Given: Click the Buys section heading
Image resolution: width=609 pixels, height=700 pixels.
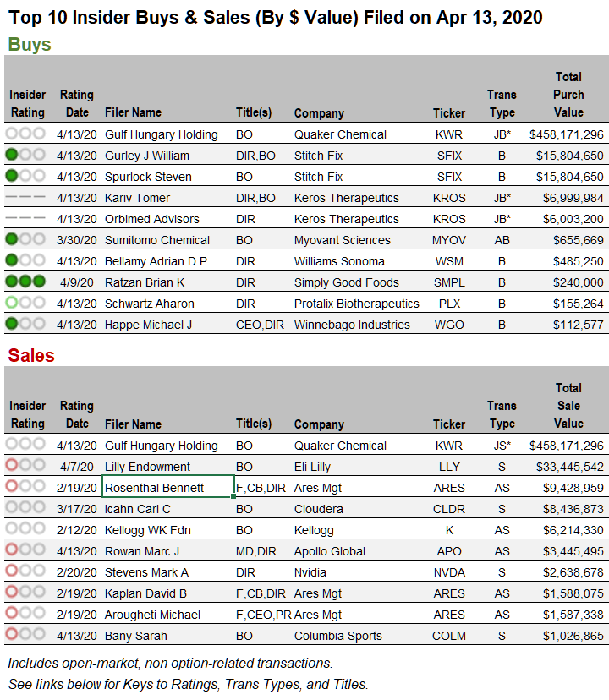Looking at the screenshot, I should point(30,45).
